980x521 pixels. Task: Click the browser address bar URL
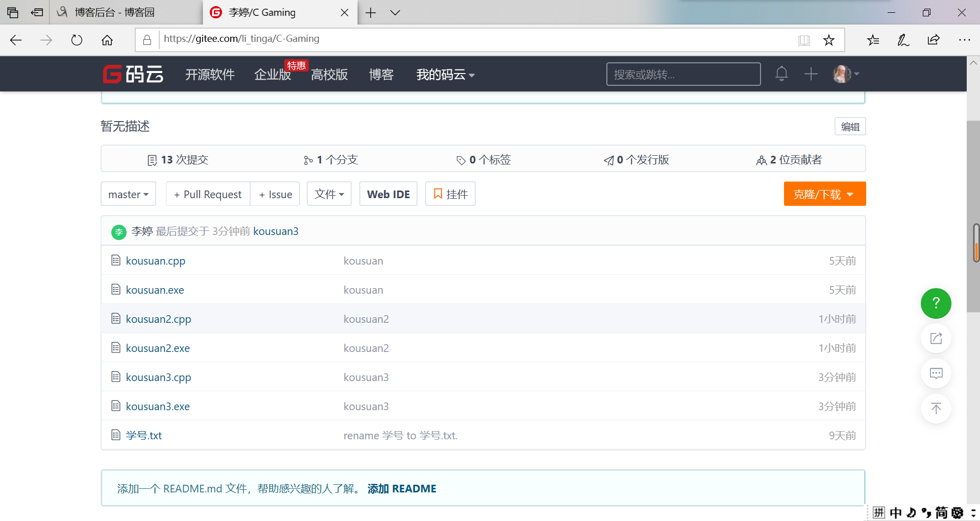coord(241,39)
